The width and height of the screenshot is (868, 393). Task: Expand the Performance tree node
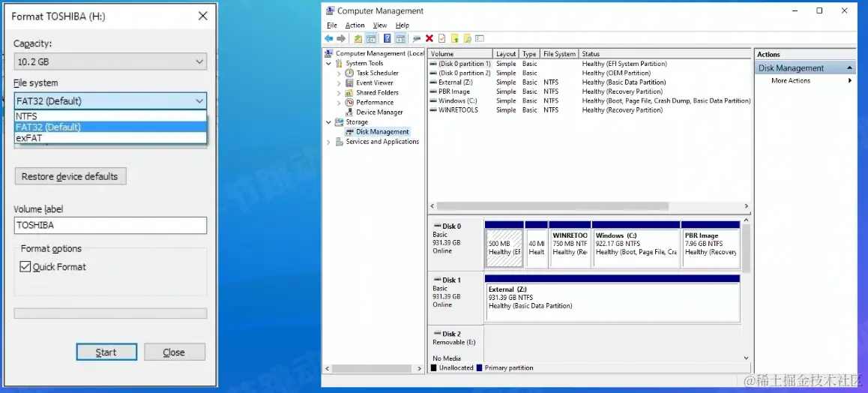[339, 103]
